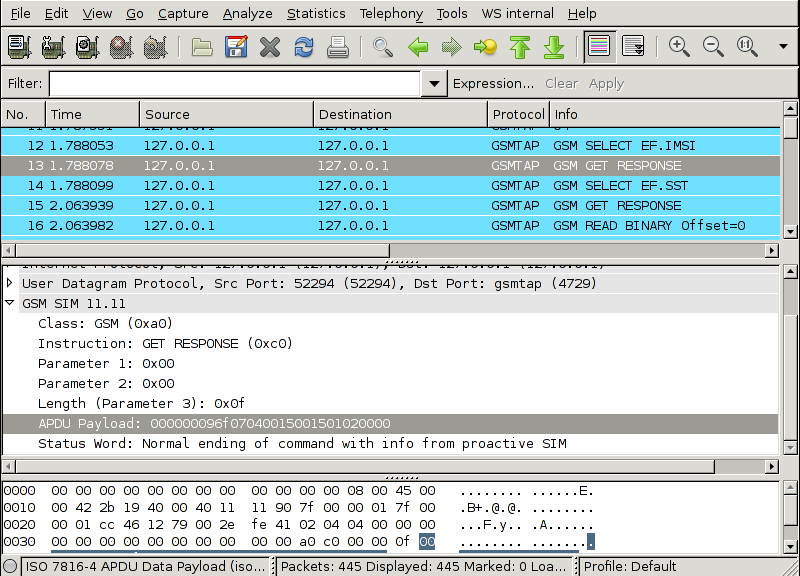This screenshot has width=800, height=576.
Task: Open the Statistics menu
Action: [315, 13]
